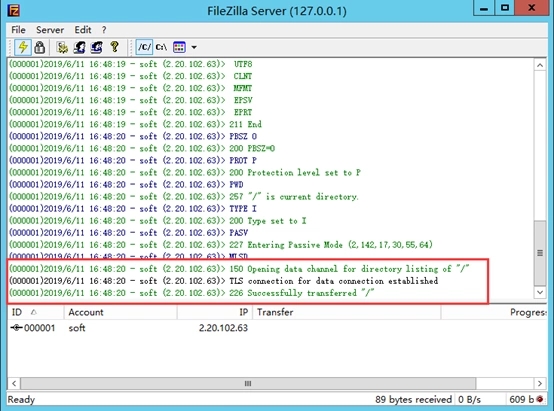This screenshot has width=554, height=411.
Task: Open the File menu
Action: pyautogui.click(x=18, y=30)
